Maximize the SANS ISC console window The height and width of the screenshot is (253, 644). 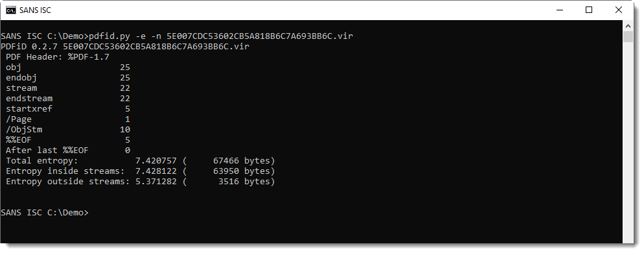coord(588,10)
